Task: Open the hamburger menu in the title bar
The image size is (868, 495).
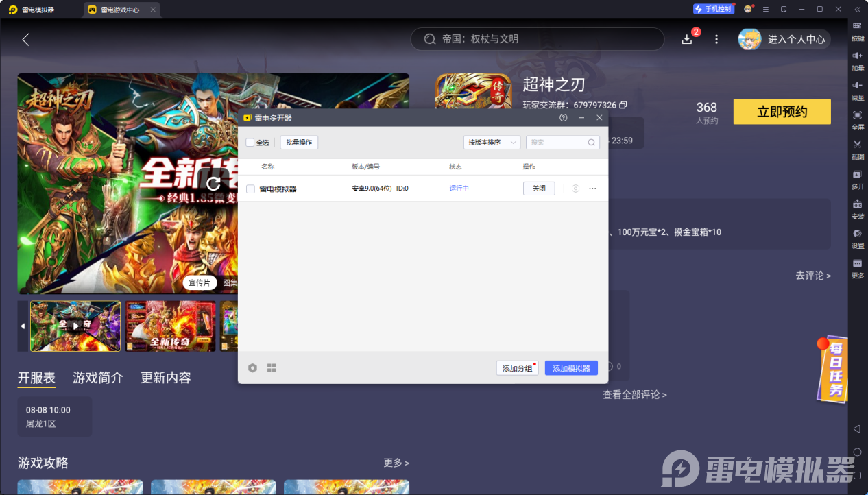Action: [x=766, y=9]
